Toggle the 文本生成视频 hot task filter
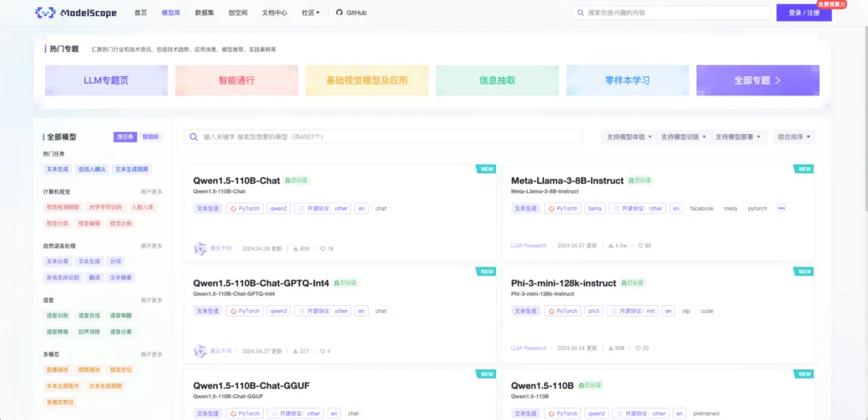The height and width of the screenshot is (420, 868). click(132, 169)
